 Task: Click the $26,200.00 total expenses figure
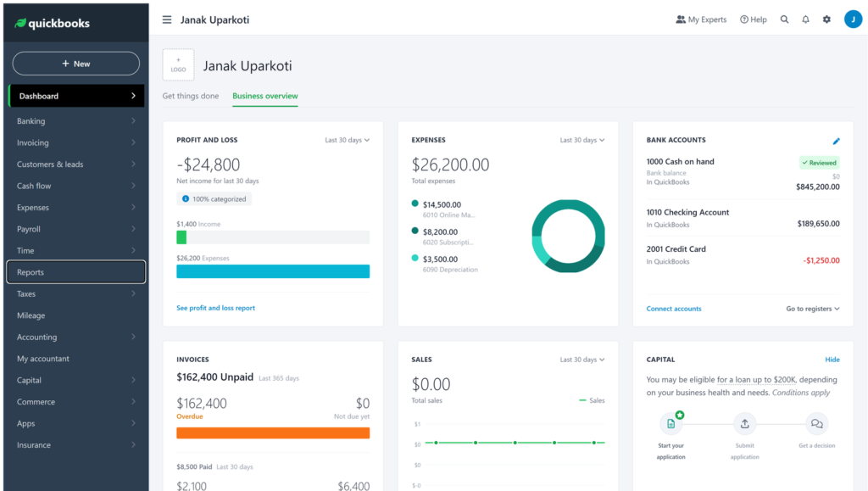click(x=450, y=165)
